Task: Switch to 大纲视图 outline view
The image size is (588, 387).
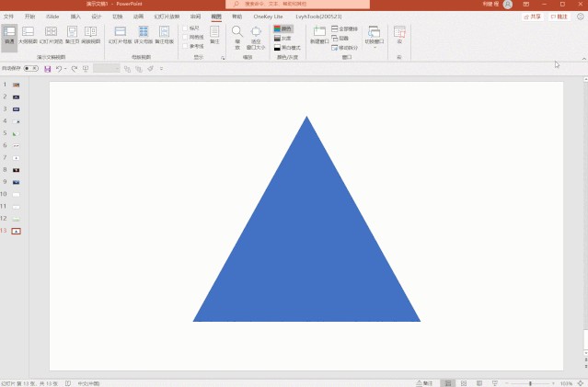Action: point(29,35)
